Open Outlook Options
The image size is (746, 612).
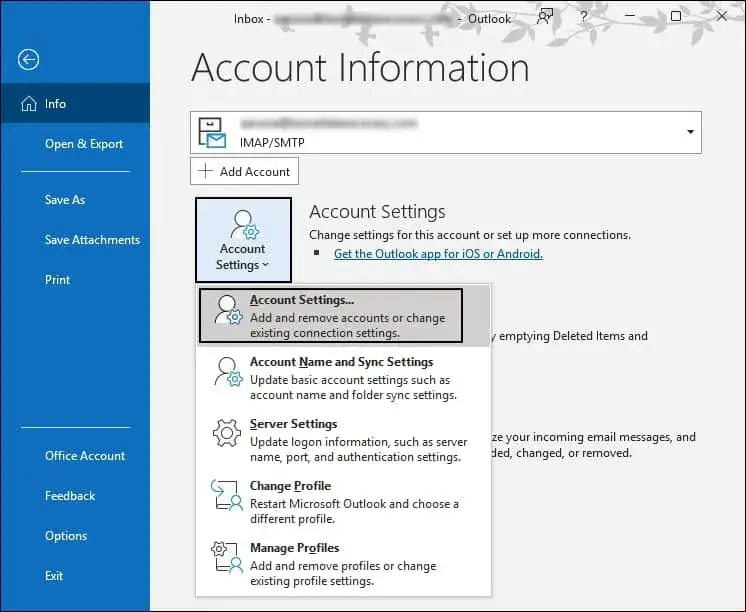coord(66,536)
